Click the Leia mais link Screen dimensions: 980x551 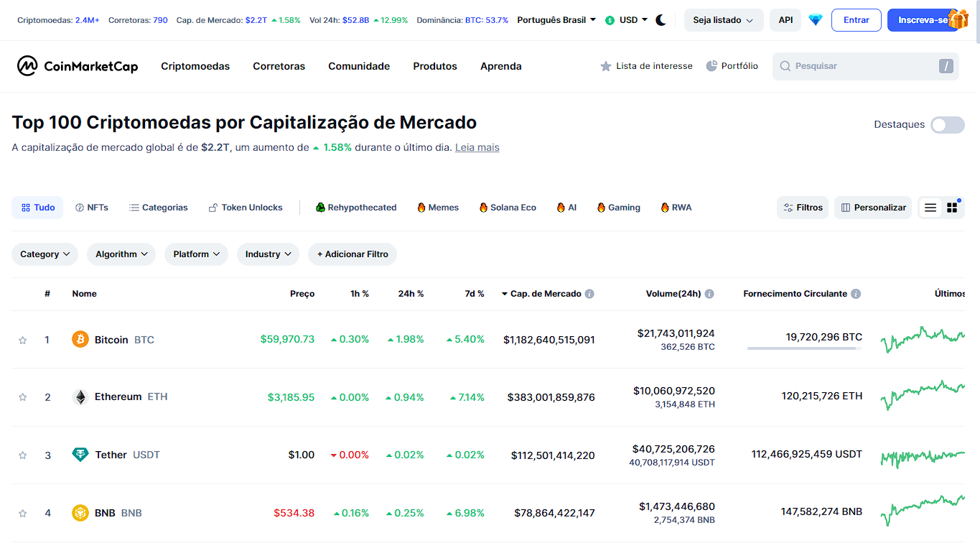(477, 147)
